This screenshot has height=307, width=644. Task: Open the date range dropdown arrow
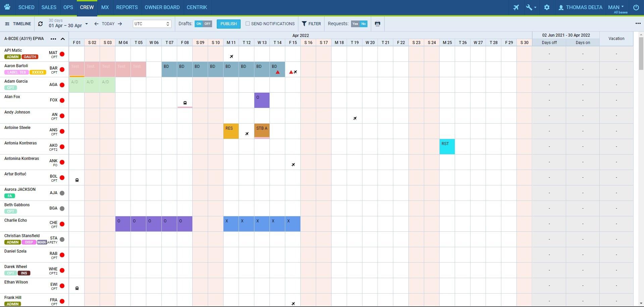(87, 24)
